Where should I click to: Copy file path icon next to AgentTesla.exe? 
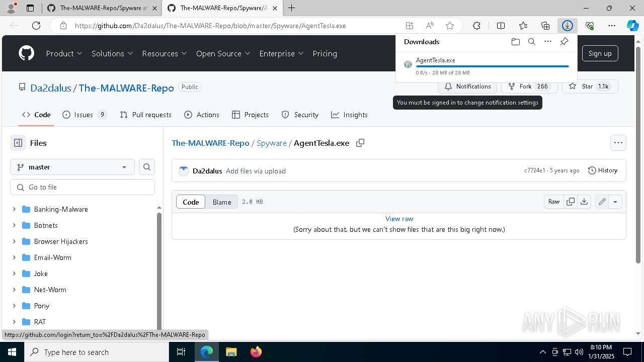coord(360,143)
